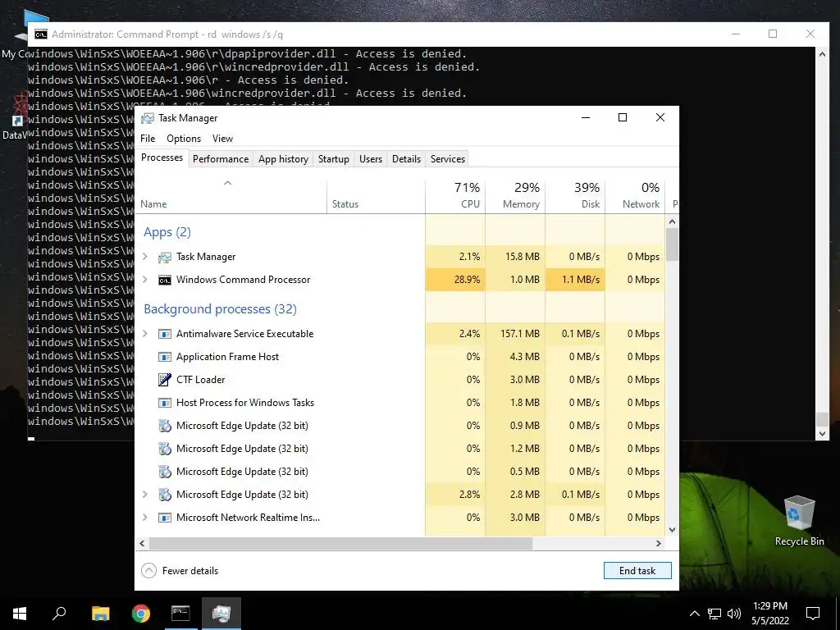Sort processes by CPU column

[x=455, y=197]
